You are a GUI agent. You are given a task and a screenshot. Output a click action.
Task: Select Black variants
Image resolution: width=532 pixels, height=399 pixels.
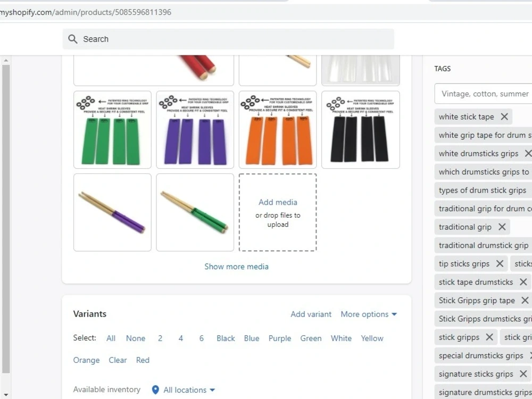pos(226,338)
